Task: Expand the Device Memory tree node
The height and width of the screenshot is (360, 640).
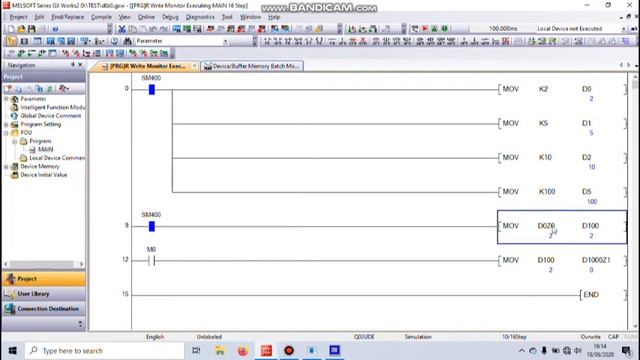Action: (x=6, y=167)
